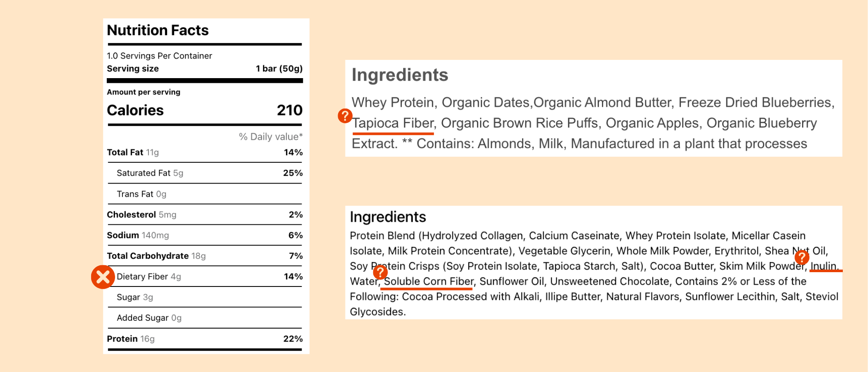Click the Added Sugar 0g row
The width and height of the screenshot is (868, 372).
[x=205, y=318]
